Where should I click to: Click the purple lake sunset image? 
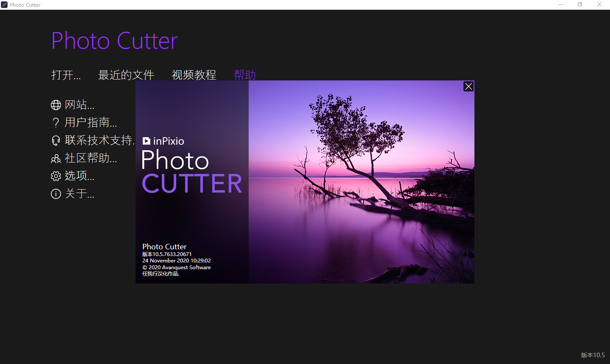(361, 182)
